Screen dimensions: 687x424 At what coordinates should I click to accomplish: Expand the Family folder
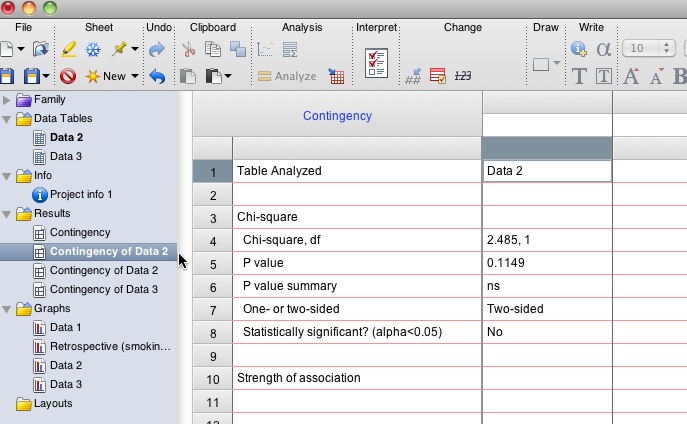(x=8, y=100)
